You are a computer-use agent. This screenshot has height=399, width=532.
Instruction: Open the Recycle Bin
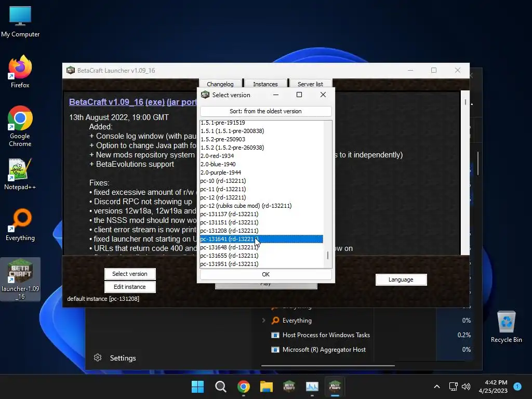[x=506, y=327]
